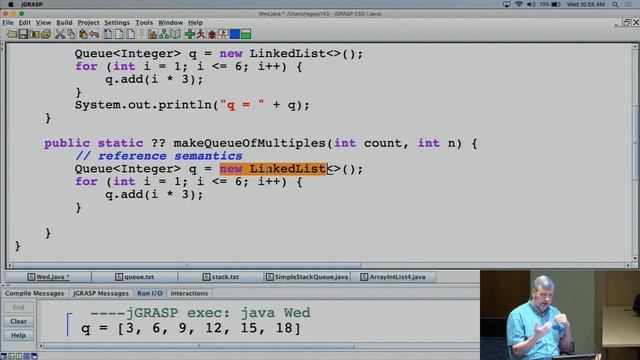Click the Save floppy disk icon
Viewport: 640px width, 360px height.
pyautogui.click(x=23, y=34)
